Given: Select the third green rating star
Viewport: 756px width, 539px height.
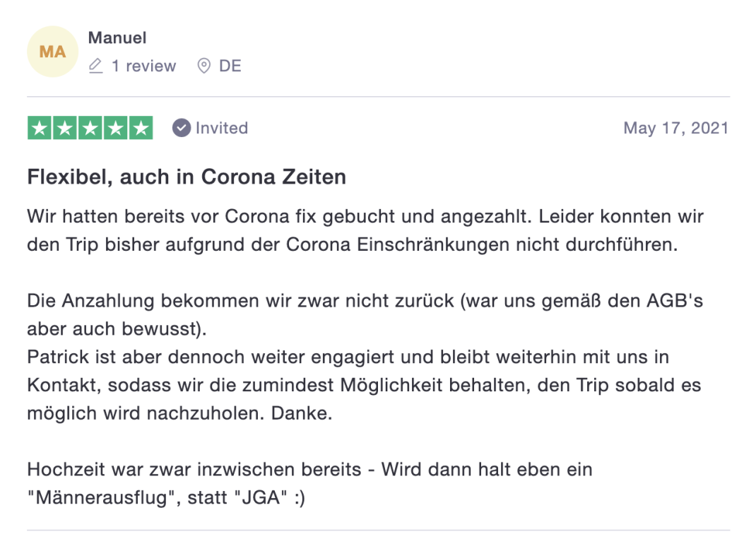Looking at the screenshot, I should coord(90,128).
